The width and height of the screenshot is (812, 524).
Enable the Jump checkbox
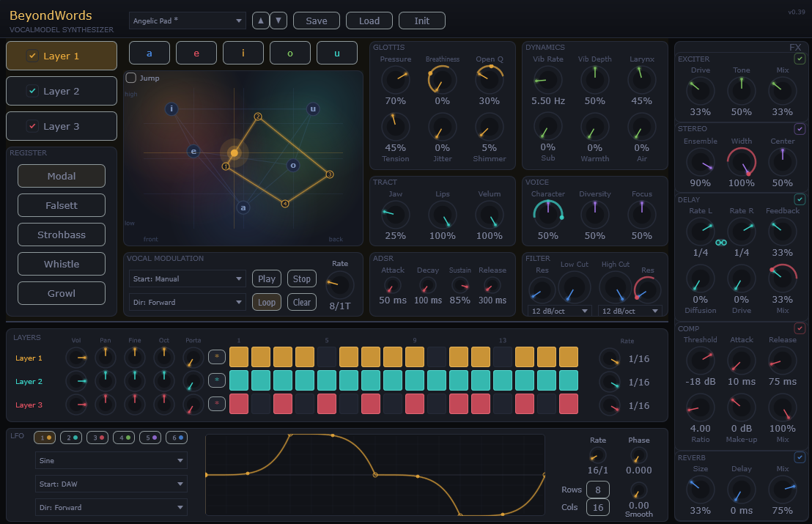point(131,78)
